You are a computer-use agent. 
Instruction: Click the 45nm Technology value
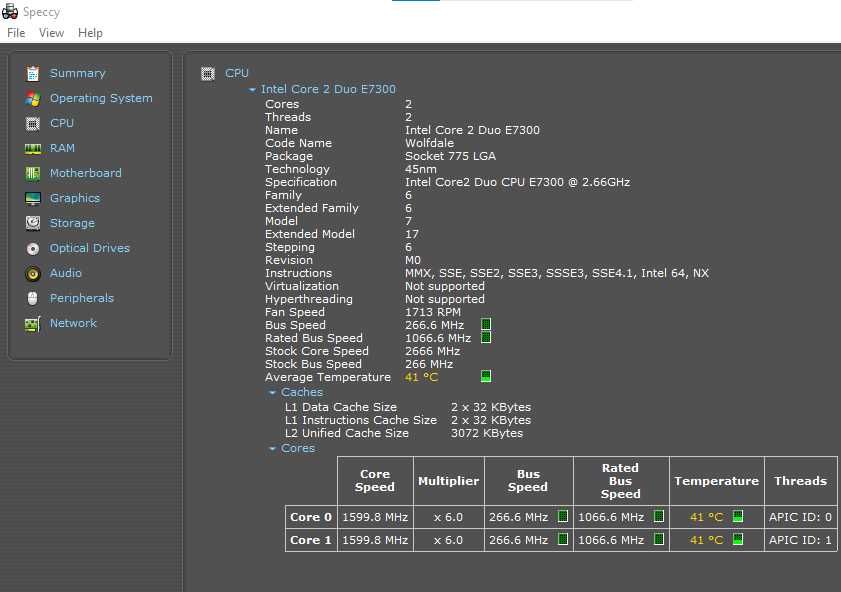pyautogui.click(x=420, y=169)
